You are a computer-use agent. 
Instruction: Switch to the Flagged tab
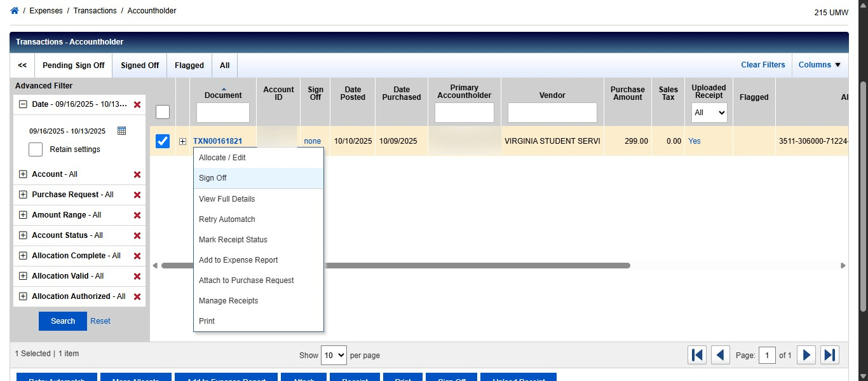click(x=189, y=66)
